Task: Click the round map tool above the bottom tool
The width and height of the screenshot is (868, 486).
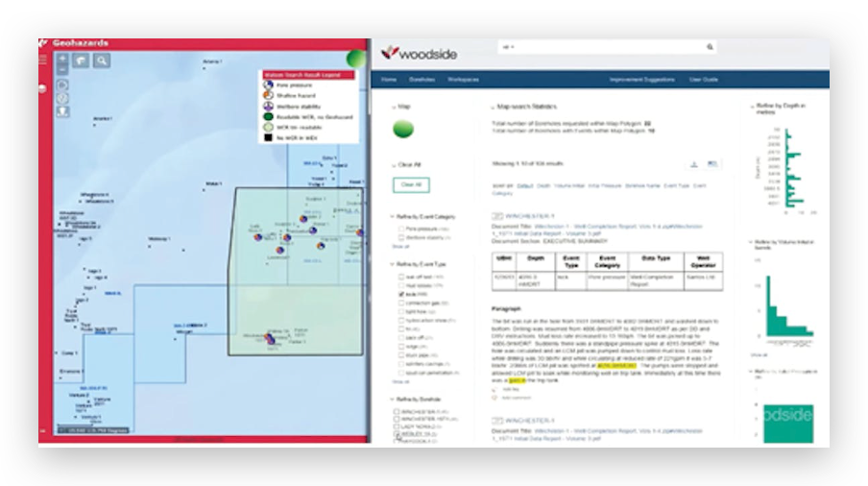Action: [x=62, y=98]
